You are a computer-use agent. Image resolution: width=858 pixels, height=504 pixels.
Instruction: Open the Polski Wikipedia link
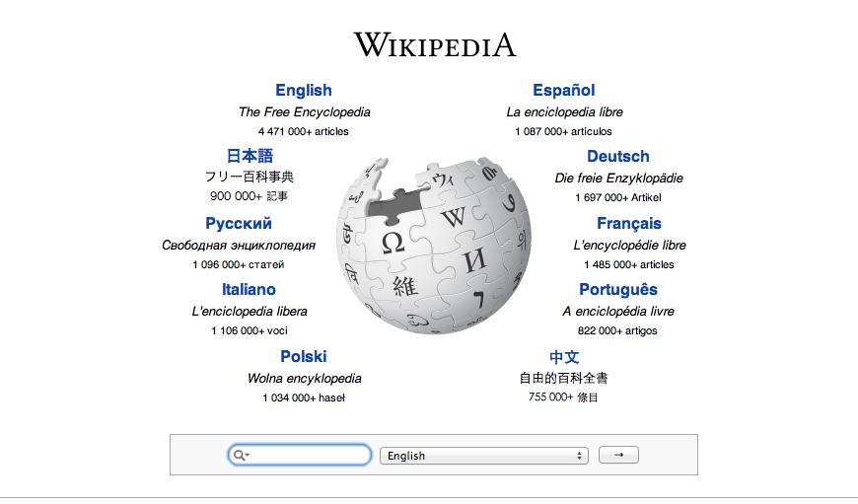304,356
